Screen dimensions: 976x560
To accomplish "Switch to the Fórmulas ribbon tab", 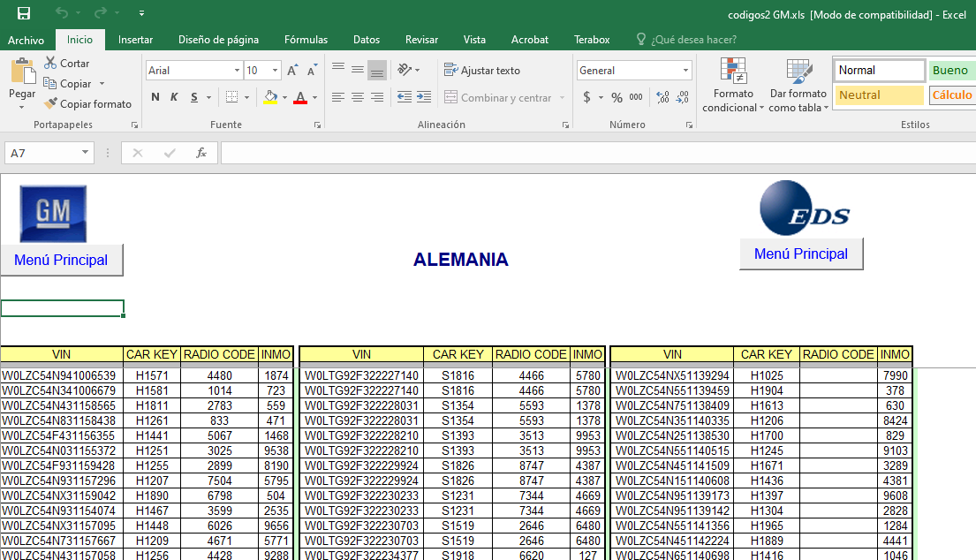I will coord(306,40).
